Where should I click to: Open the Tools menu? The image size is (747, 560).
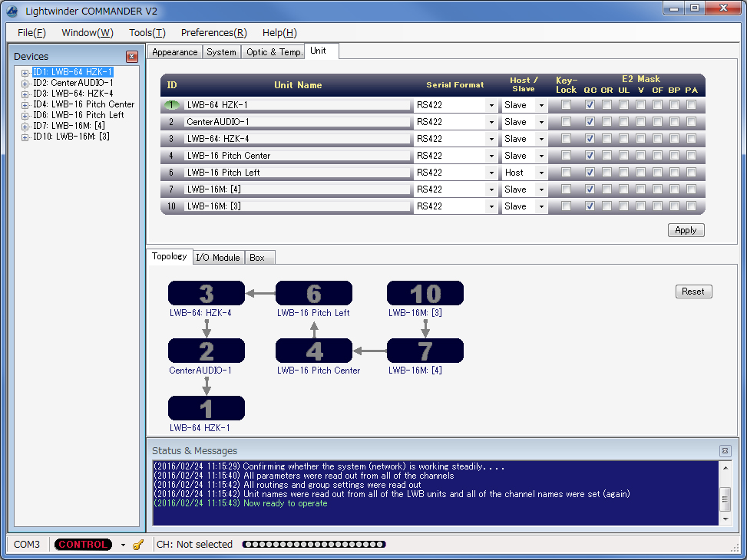click(x=147, y=33)
